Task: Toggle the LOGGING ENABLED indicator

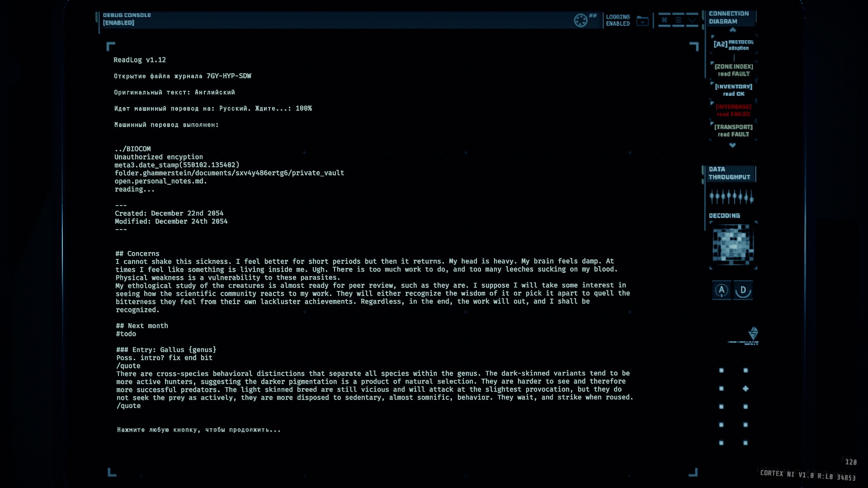Action: click(x=618, y=20)
